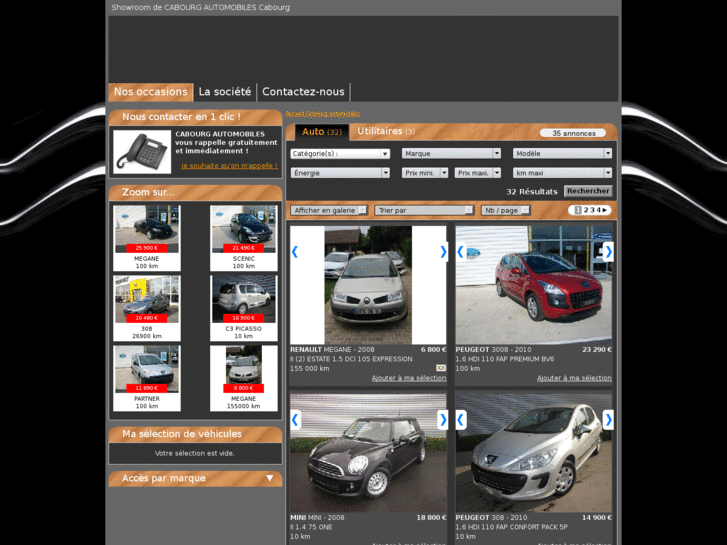Open the Trier par dropdown
This screenshot has height=545, width=727.
point(424,210)
